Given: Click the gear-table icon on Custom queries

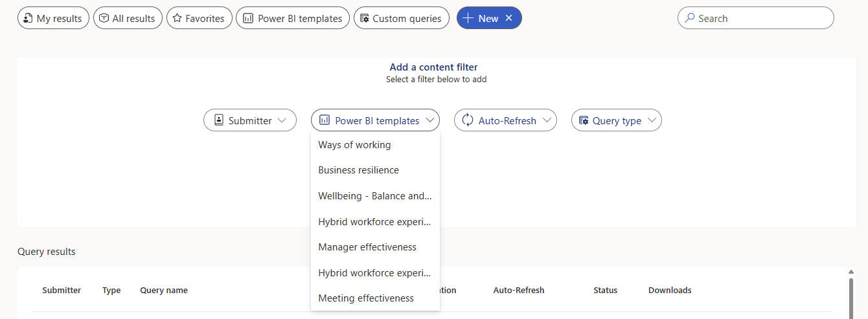Looking at the screenshot, I should (365, 18).
